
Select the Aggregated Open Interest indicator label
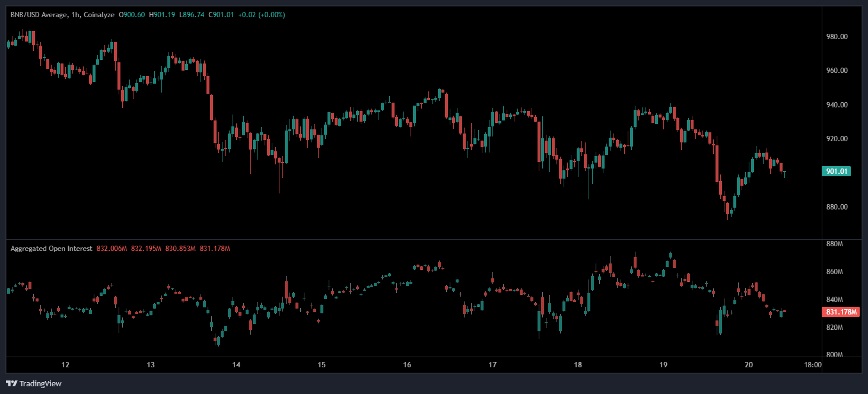pos(51,249)
